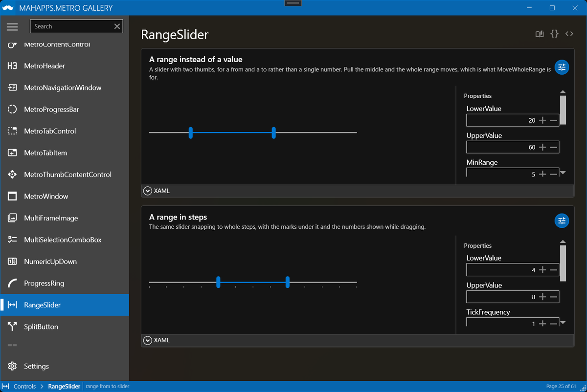
Task: Select the MetroProgressBar dashed circle icon
Action: pyautogui.click(x=13, y=109)
